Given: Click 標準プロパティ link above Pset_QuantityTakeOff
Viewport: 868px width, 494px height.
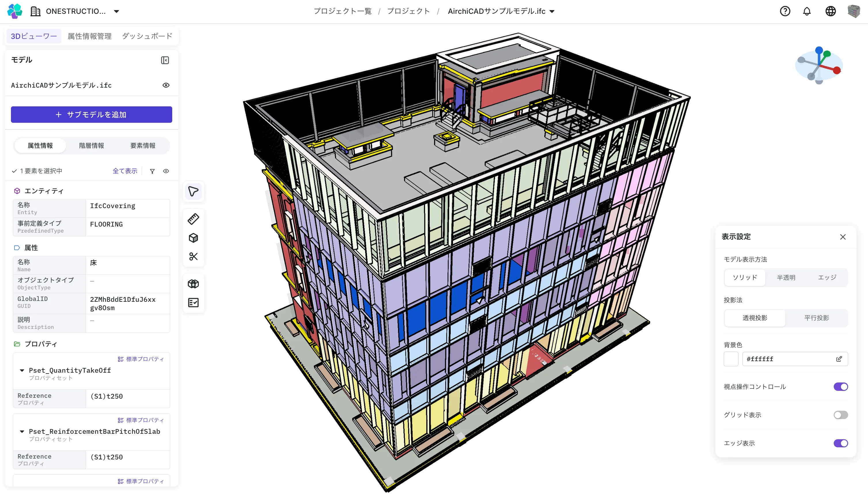Looking at the screenshot, I should click(141, 359).
